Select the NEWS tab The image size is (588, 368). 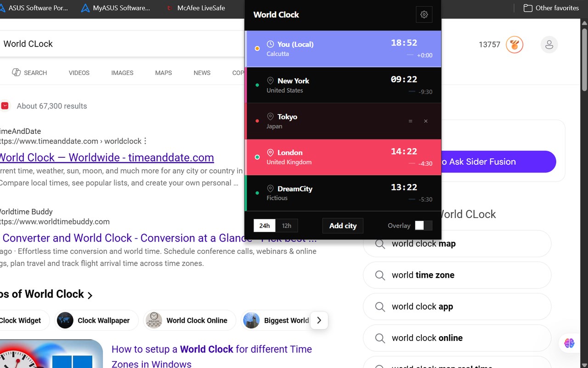(202, 73)
